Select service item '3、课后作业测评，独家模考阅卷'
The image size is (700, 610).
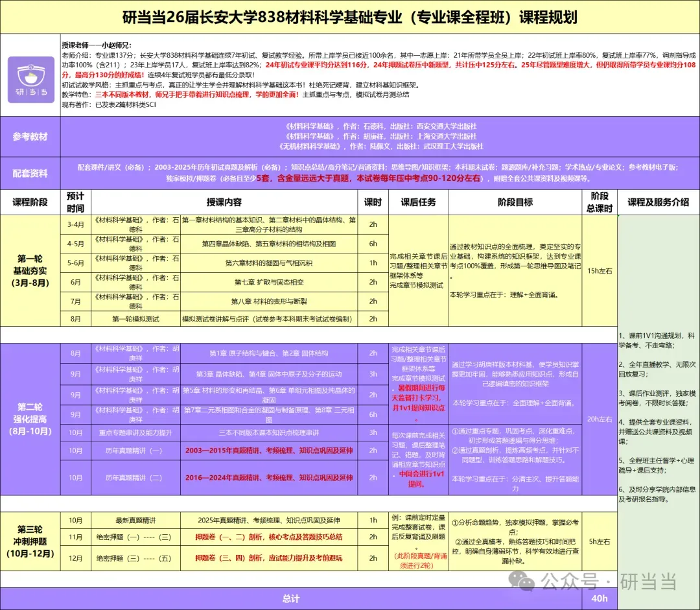point(657,398)
